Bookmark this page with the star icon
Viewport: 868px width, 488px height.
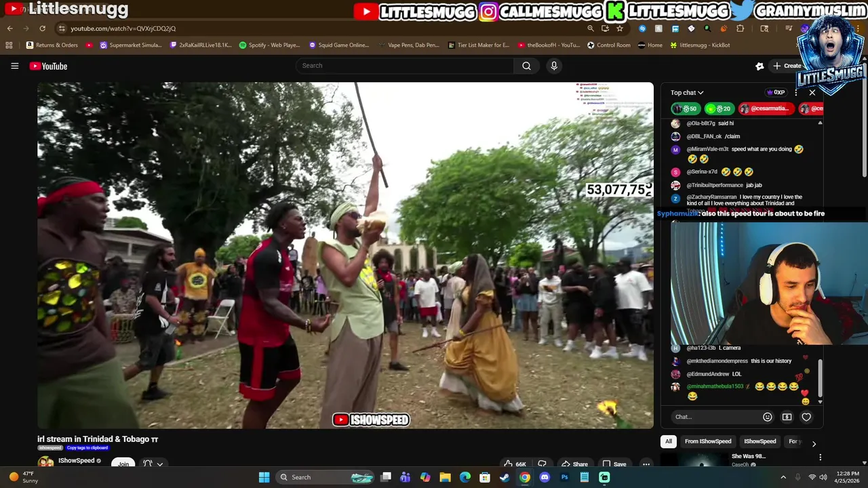tap(620, 28)
